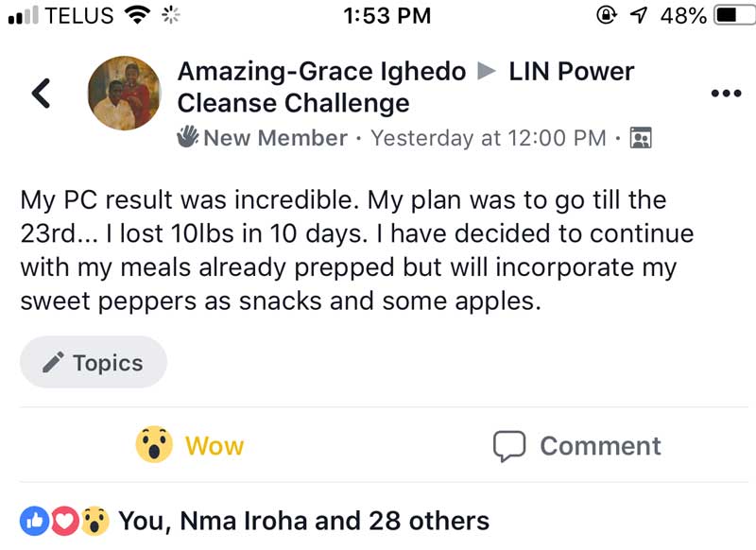Tap the Wow face emoji icon
756x550 pixels.
[153, 445]
